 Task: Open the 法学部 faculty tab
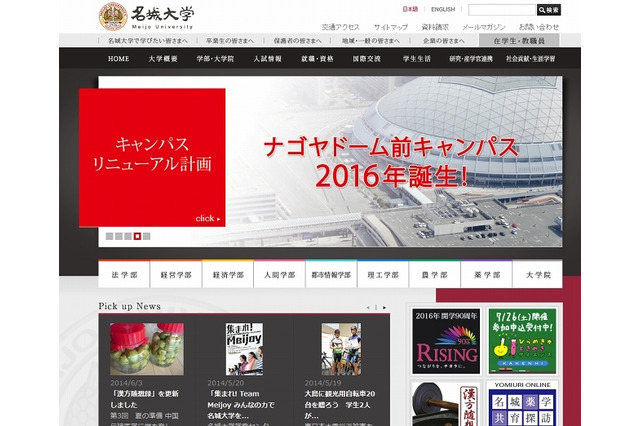coord(124,274)
